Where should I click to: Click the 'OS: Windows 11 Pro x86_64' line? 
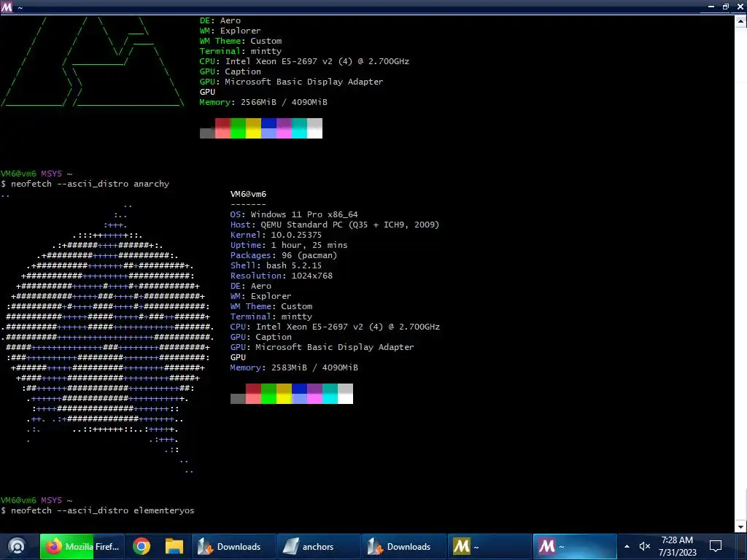(x=294, y=214)
